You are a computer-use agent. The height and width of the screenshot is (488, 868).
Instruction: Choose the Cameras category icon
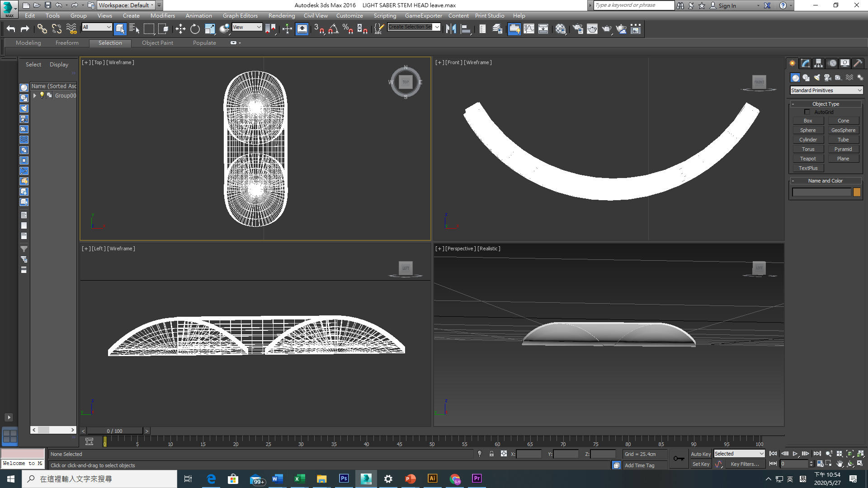[828, 78]
